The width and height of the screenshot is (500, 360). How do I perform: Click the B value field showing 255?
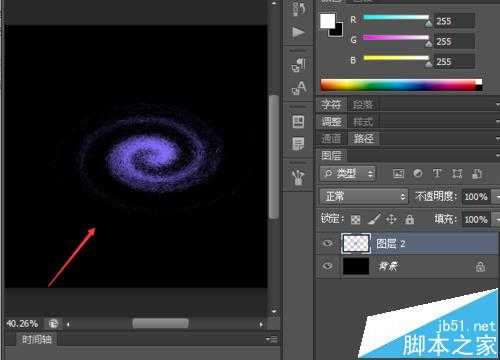454,62
